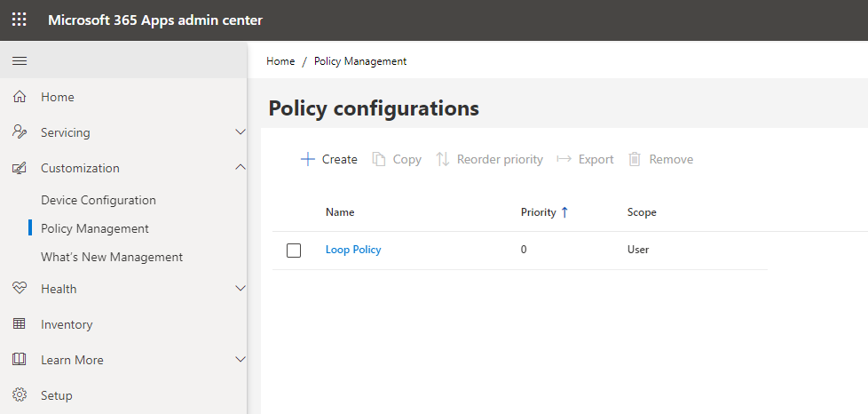Click the priority value 0 cell

pyautogui.click(x=524, y=250)
